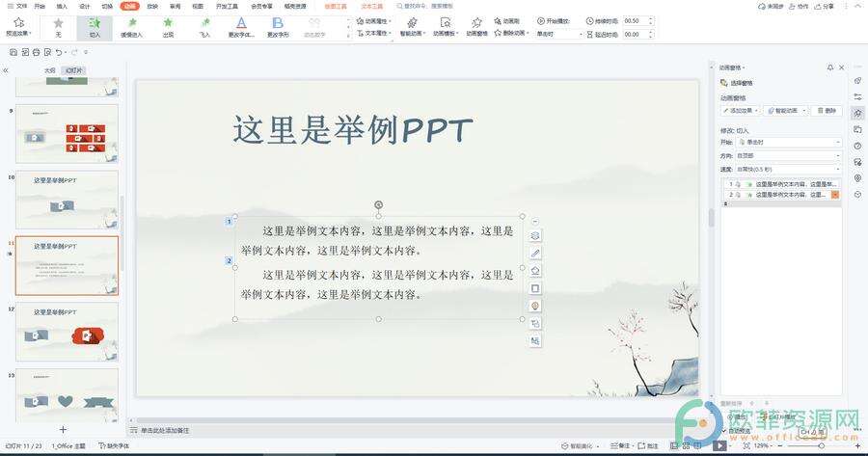
Task: Click the pen icon in floating toolbar
Action: tap(534, 253)
